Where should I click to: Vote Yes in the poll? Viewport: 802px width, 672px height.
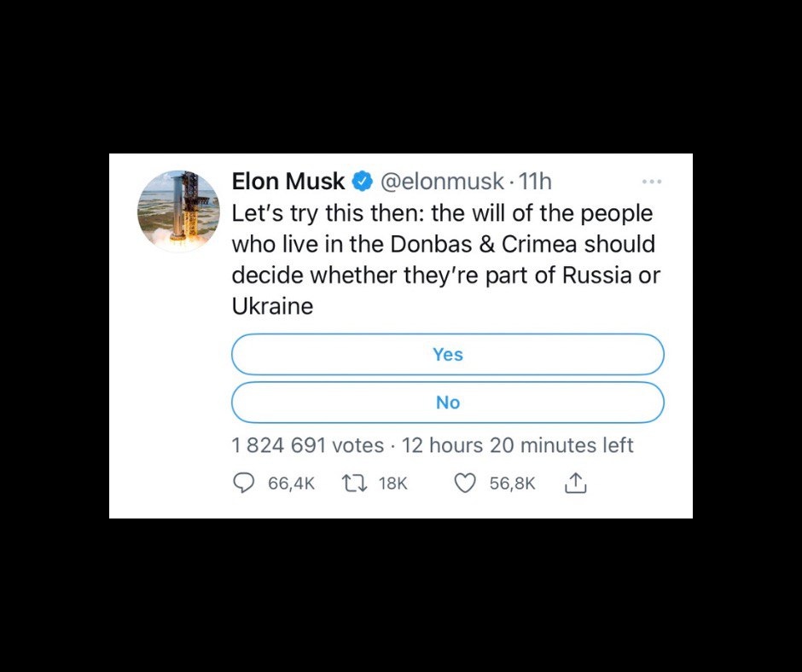pos(447,355)
